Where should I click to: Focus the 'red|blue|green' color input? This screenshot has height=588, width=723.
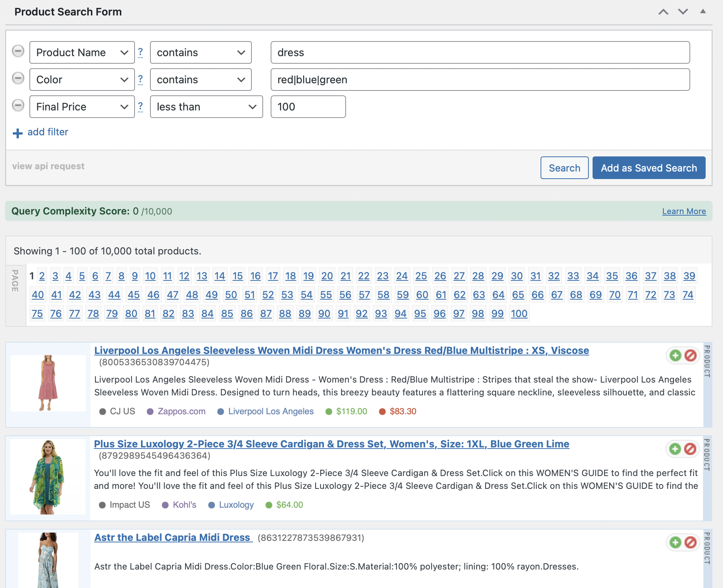click(x=480, y=80)
